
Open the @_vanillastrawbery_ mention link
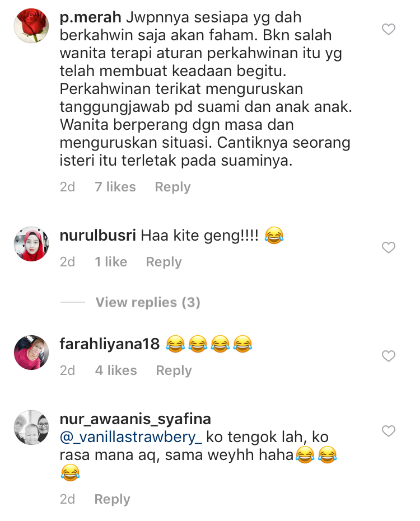pos(130,437)
